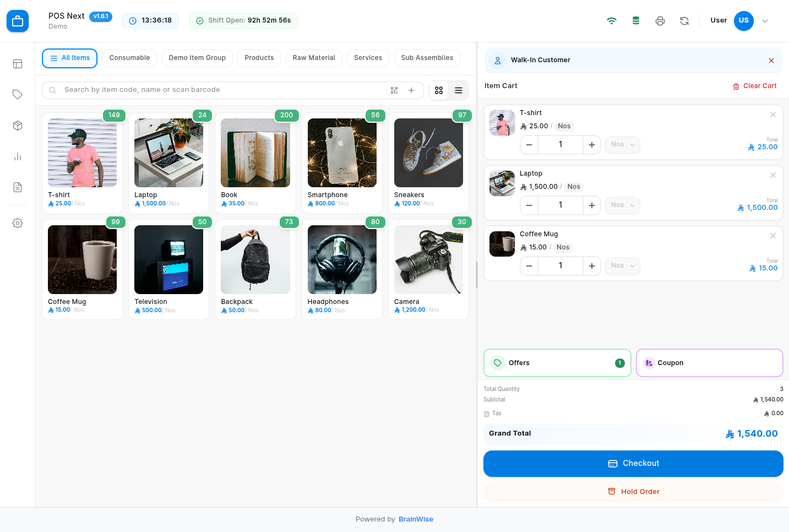This screenshot has height=532, width=789.
Task: Open the Laptop unit Nos dropdown
Action: pyautogui.click(x=622, y=205)
